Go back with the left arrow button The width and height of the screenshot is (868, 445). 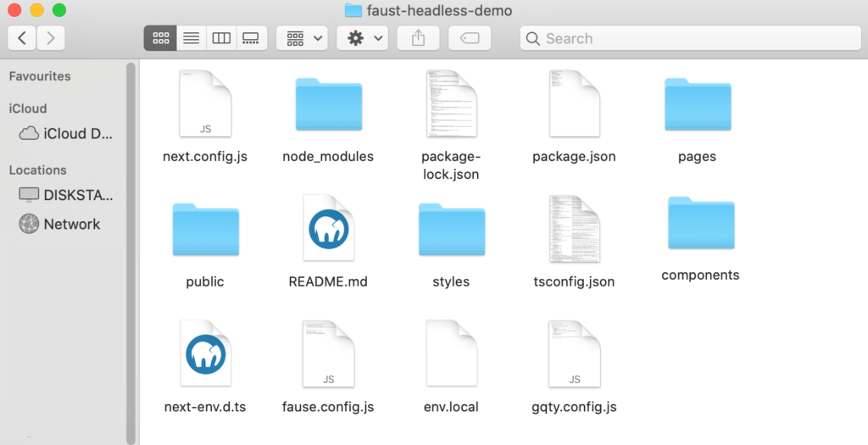[22, 38]
